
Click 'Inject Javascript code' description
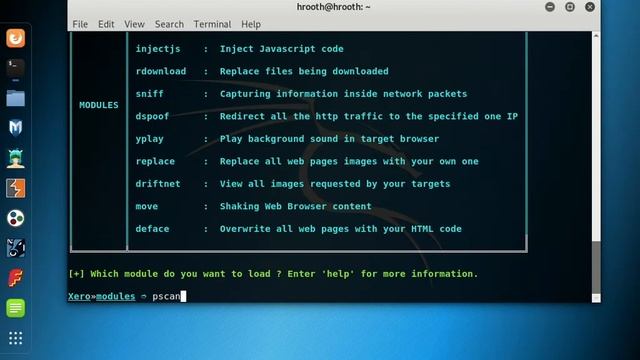(x=282, y=49)
